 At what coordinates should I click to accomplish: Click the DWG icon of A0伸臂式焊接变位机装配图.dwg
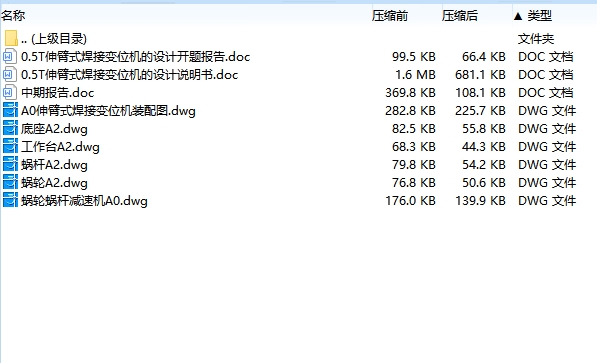pos(10,110)
